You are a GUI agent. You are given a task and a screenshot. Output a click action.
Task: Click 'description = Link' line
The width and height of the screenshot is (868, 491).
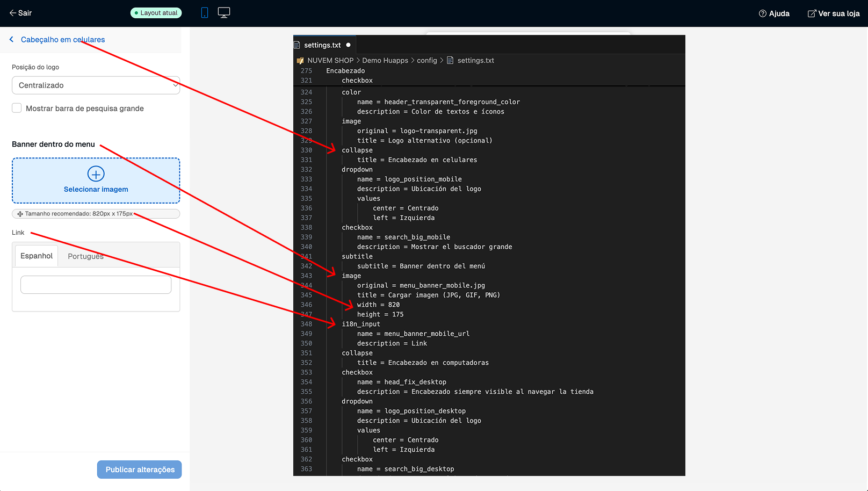(392, 343)
